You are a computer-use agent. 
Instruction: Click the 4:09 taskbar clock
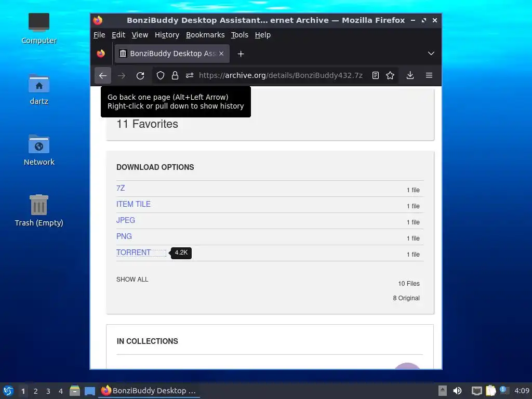(522, 391)
